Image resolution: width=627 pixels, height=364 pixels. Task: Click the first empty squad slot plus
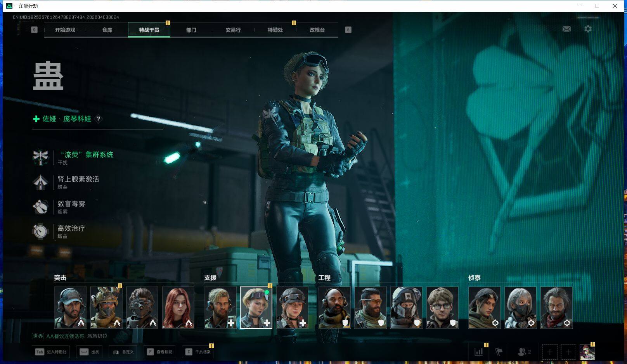coord(549,352)
